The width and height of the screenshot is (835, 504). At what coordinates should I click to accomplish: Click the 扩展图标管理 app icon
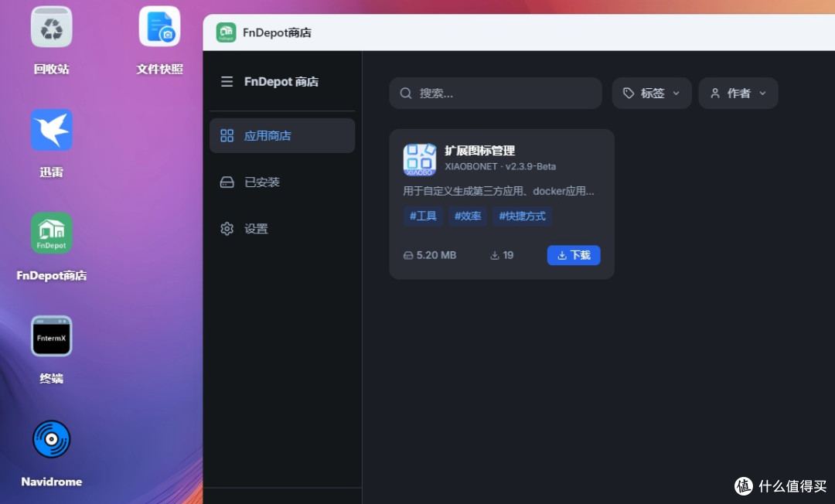click(420, 159)
